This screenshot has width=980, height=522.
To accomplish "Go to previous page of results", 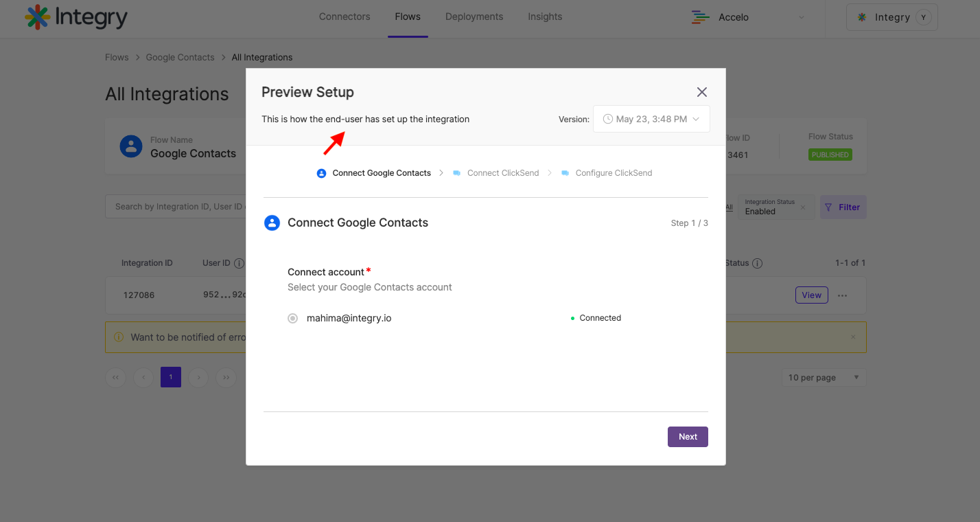I will tap(143, 377).
